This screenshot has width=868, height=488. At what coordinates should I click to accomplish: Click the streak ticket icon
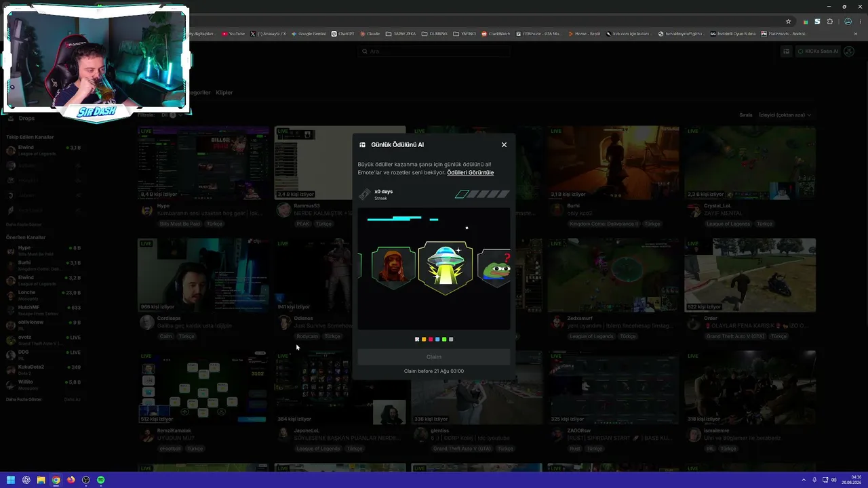click(365, 195)
